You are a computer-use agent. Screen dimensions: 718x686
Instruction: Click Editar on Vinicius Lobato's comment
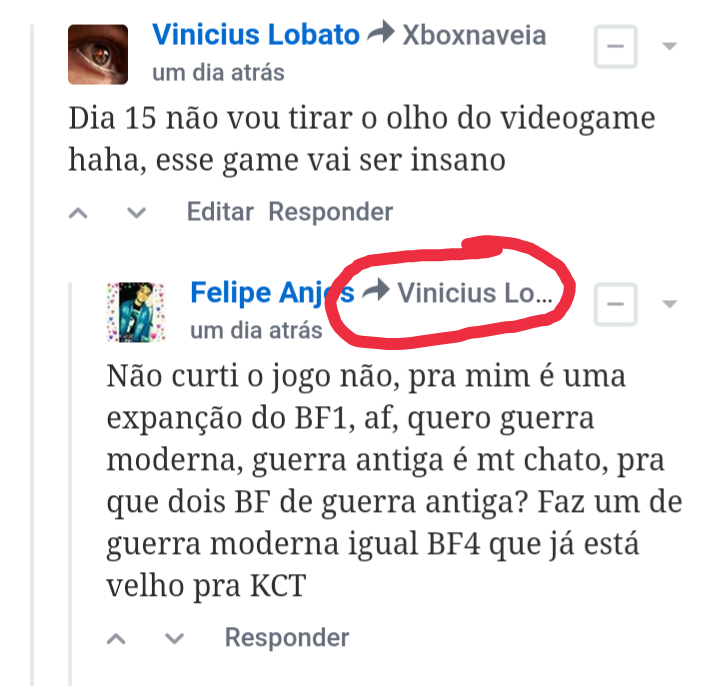(x=220, y=212)
